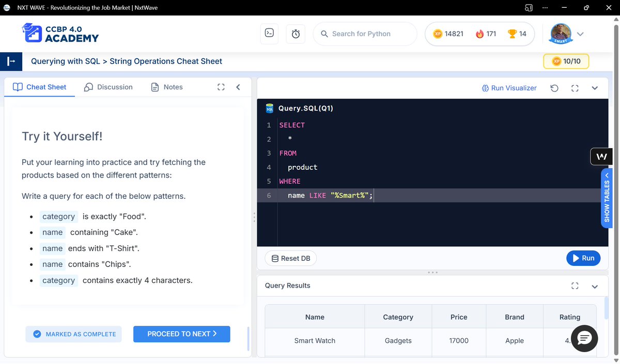
Task: Click the Reset DB button
Action: pos(291,258)
